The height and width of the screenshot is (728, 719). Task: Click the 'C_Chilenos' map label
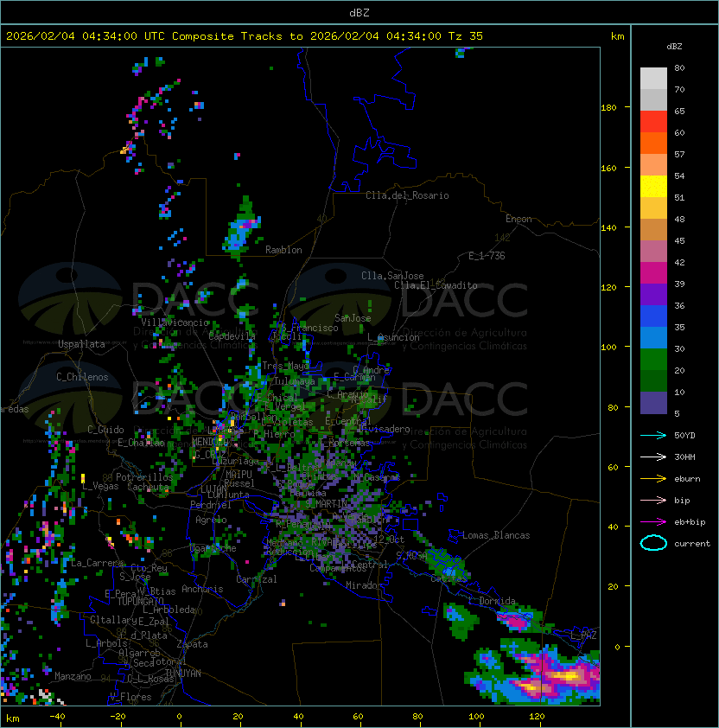(x=82, y=377)
